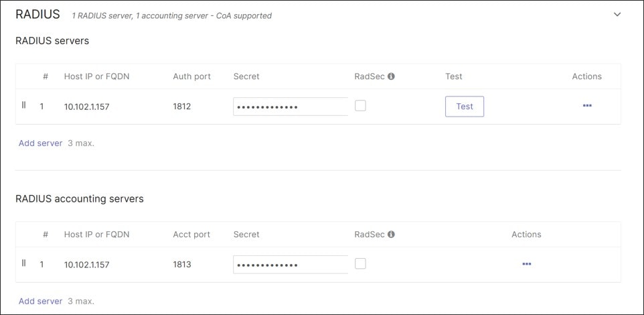The height and width of the screenshot is (315, 644).
Task: Open actions menu for accounting server row
Action: [526, 264]
